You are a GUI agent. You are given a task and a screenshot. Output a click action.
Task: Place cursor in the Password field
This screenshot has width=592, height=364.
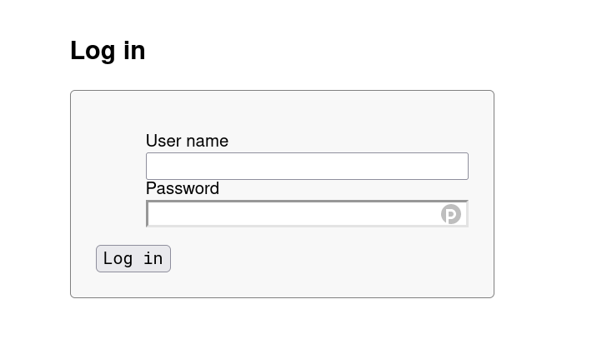292,214
